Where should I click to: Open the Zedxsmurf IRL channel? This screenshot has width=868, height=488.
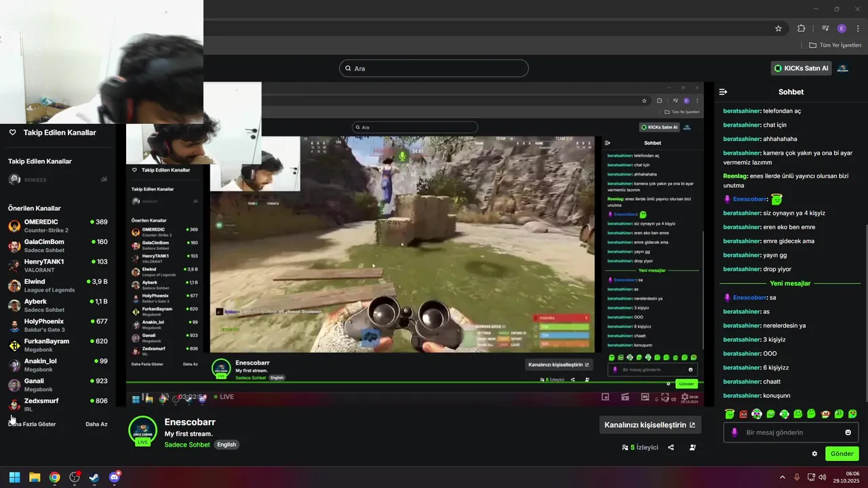[58, 405]
